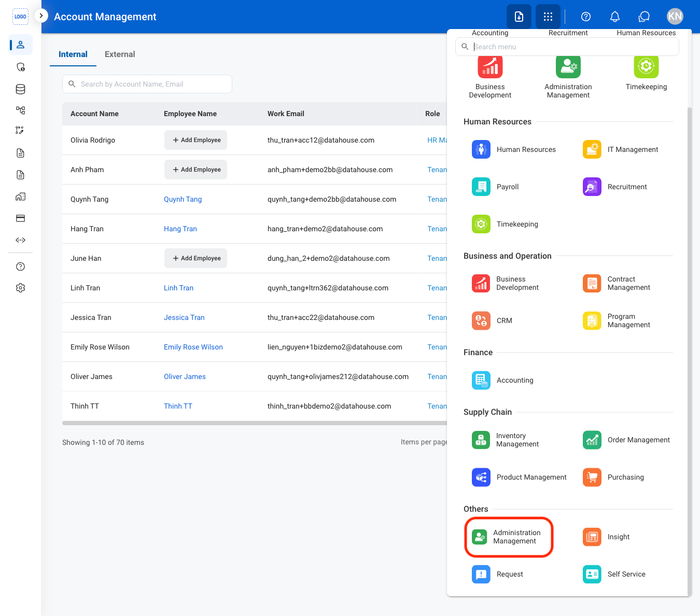The image size is (700, 616).
Task: Open the apps grid launcher in header
Action: click(x=548, y=17)
